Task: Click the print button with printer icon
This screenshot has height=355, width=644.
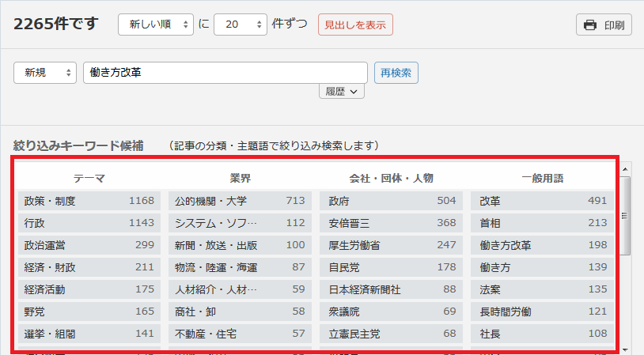Action: coord(604,25)
